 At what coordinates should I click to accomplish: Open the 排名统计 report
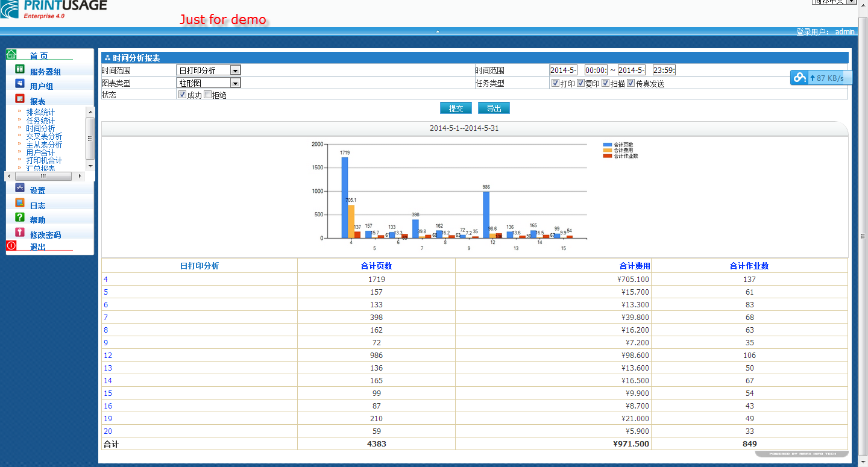click(x=40, y=113)
